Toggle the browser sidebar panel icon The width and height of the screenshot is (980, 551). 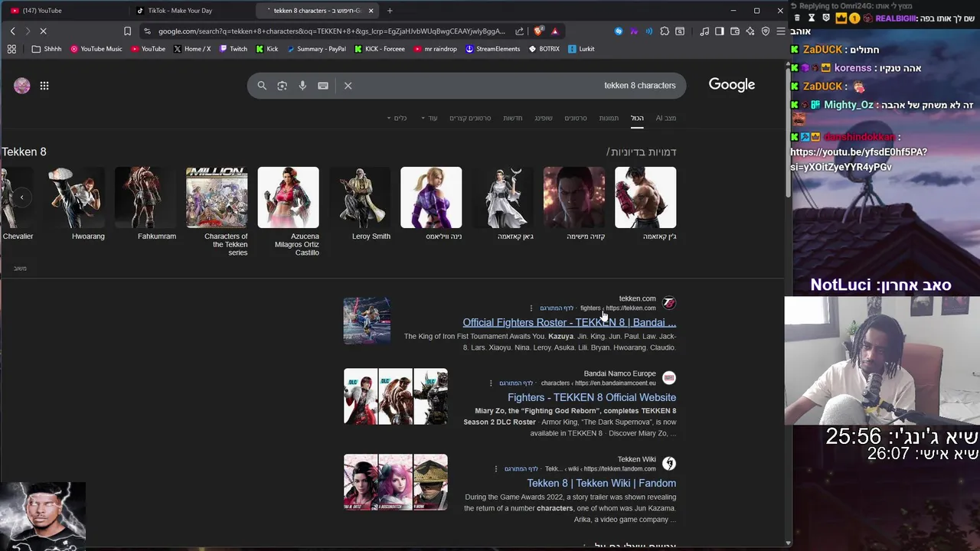click(x=720, y=31)
